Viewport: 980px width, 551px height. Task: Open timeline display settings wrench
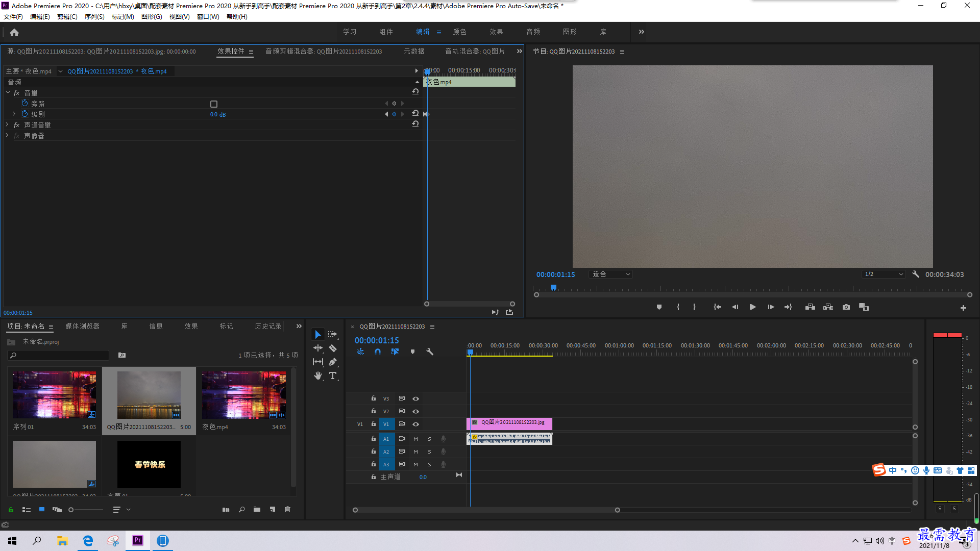coord(430,352)
